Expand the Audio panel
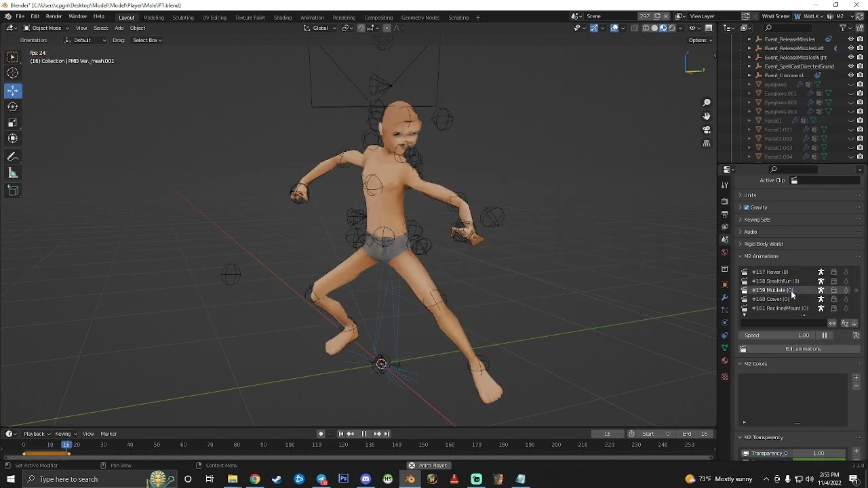This screenshot has width=868, height=488. (x=750, y=232)
